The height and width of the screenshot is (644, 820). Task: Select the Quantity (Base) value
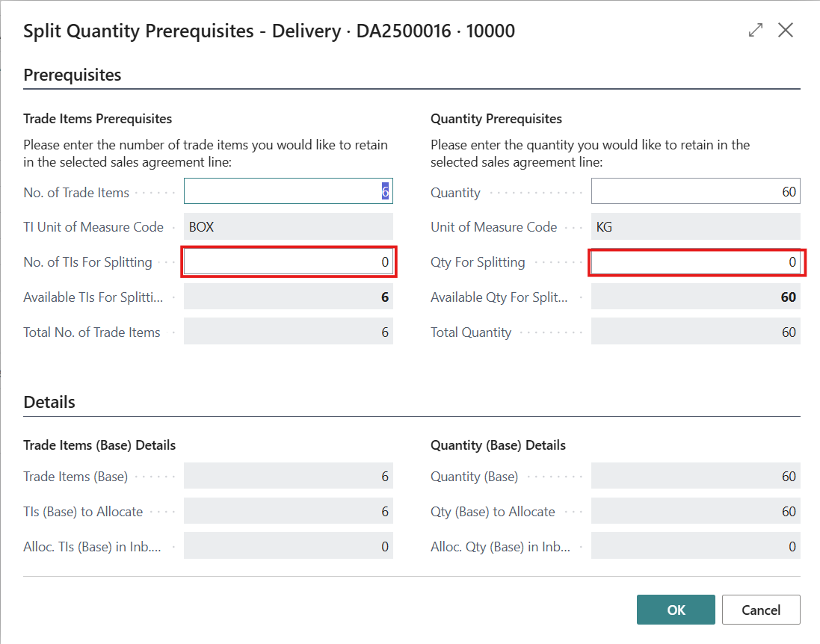[x=695, y=477]
